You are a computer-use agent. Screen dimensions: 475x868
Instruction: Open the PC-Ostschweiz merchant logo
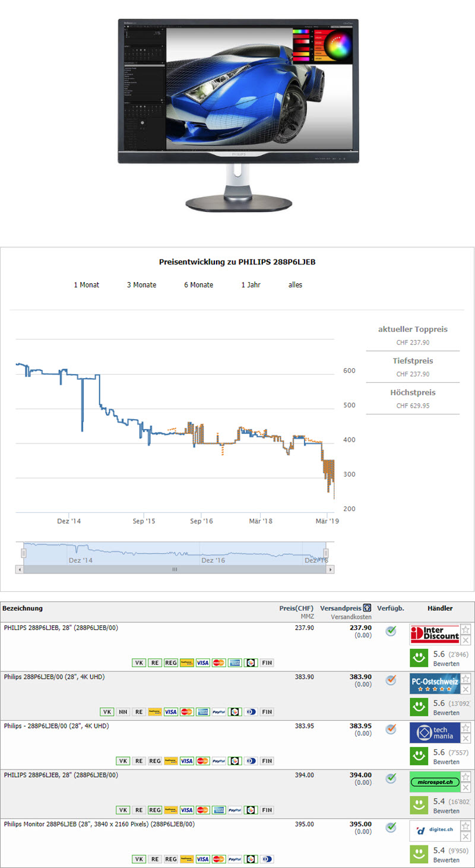tap(435, 684)
